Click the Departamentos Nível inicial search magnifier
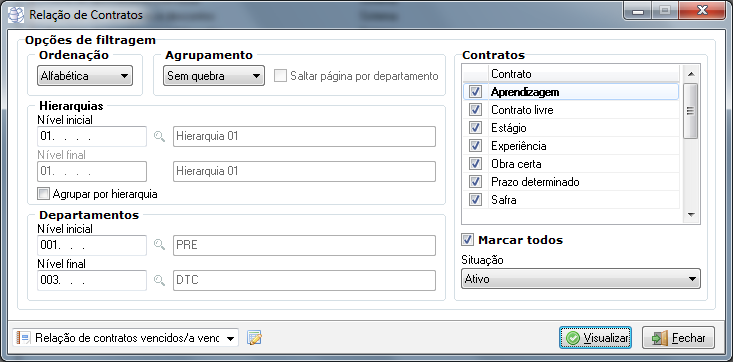The height and width of the screenshot is (362, 733). point(160,245)
